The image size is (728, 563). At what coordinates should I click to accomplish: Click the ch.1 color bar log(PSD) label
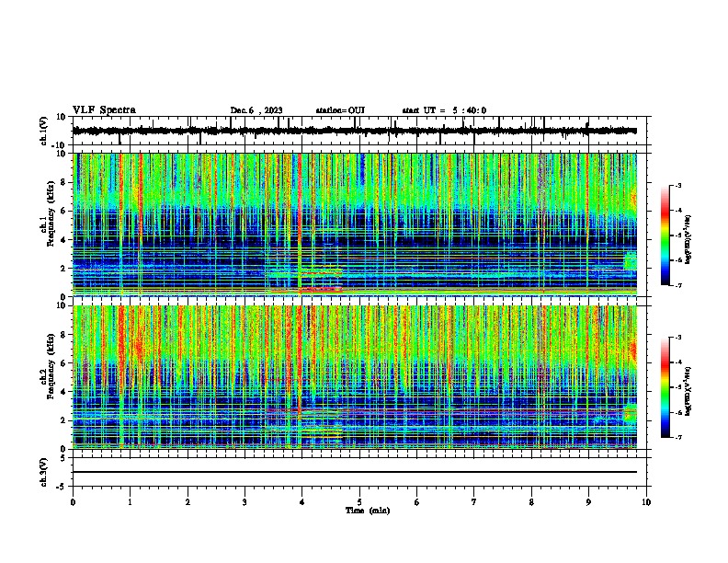(x=688, y=240)
